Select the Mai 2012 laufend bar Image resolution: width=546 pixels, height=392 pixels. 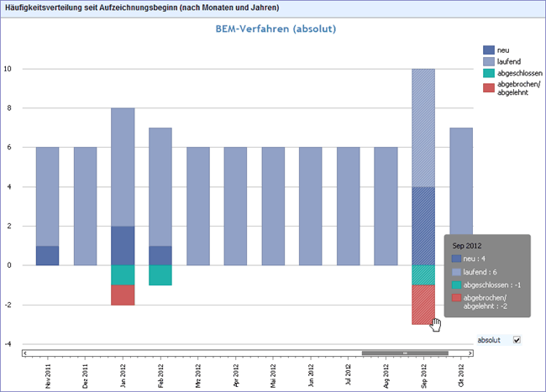[x=273, y=206]
